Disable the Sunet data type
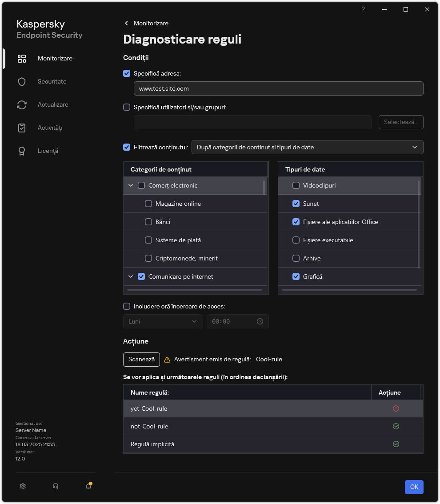The height and width of the screenshot is (504, 440). point(296,204)
